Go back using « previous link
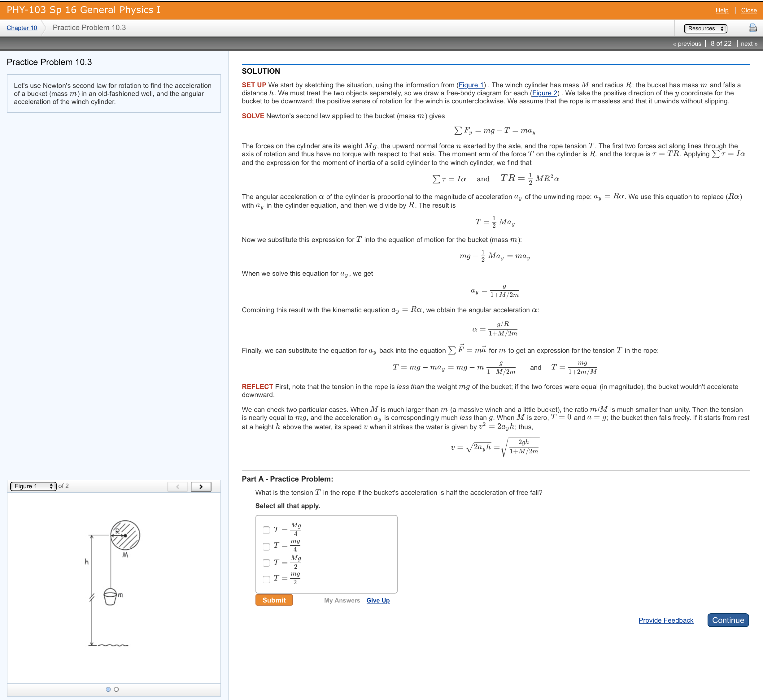 [x=687, y=44]
